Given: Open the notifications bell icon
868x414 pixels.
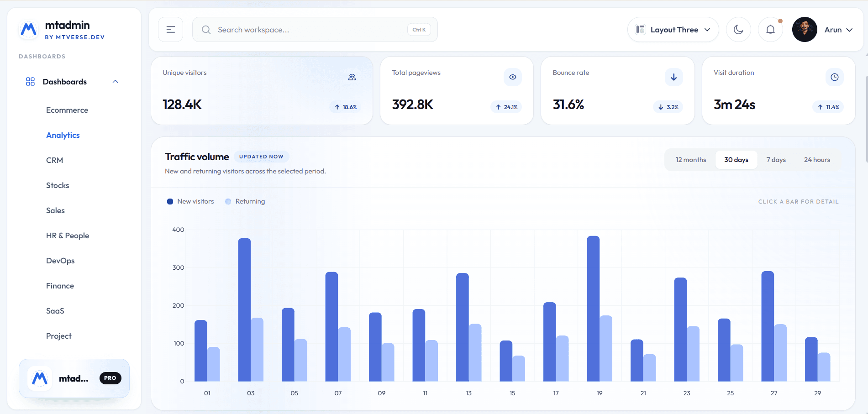Looking at the screenshot, I should [x=770, y=30].
